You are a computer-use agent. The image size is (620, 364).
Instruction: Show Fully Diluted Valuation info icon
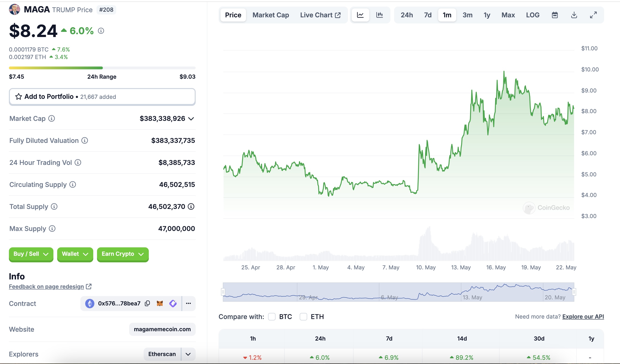(x=85, y=141)
